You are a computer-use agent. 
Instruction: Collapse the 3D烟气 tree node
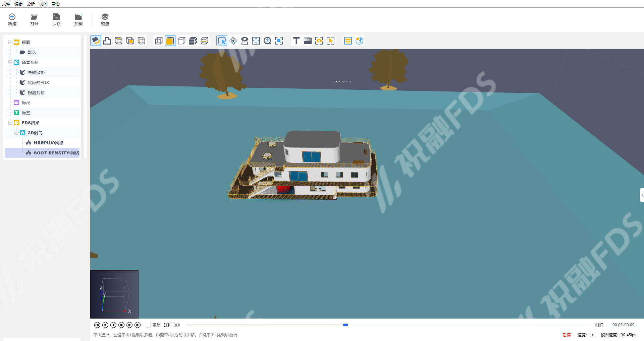coord(16,133)
